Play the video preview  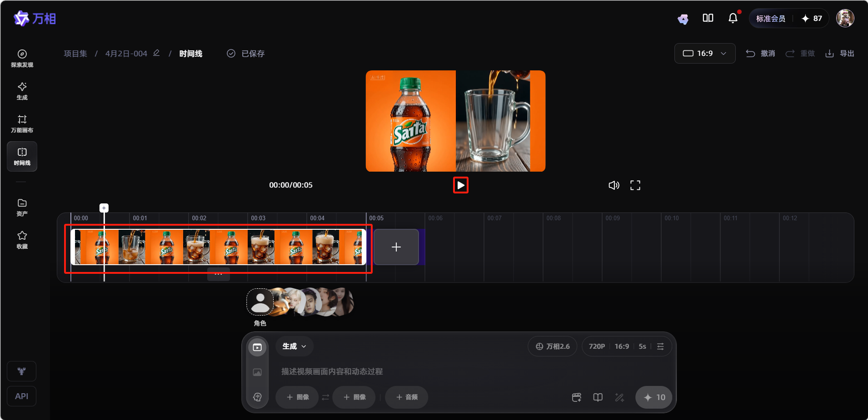coord(460,185)
